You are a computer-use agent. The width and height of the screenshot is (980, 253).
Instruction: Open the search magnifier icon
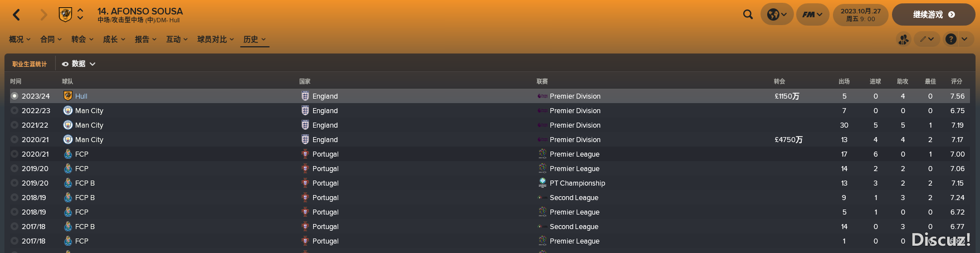click(x=748, y=14)
